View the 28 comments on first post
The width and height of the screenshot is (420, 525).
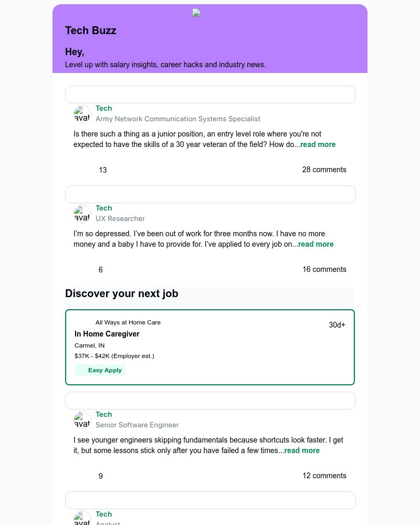[324, 170]
